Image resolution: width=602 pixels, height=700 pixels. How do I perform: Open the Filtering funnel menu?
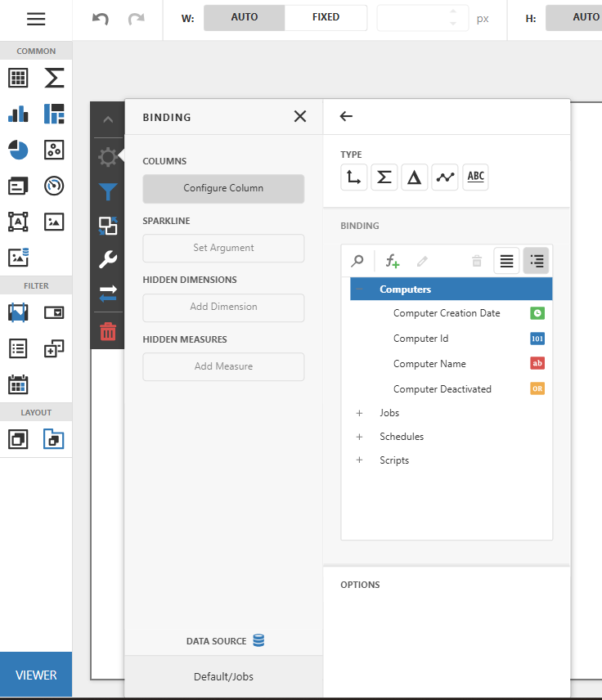point(108,192)
